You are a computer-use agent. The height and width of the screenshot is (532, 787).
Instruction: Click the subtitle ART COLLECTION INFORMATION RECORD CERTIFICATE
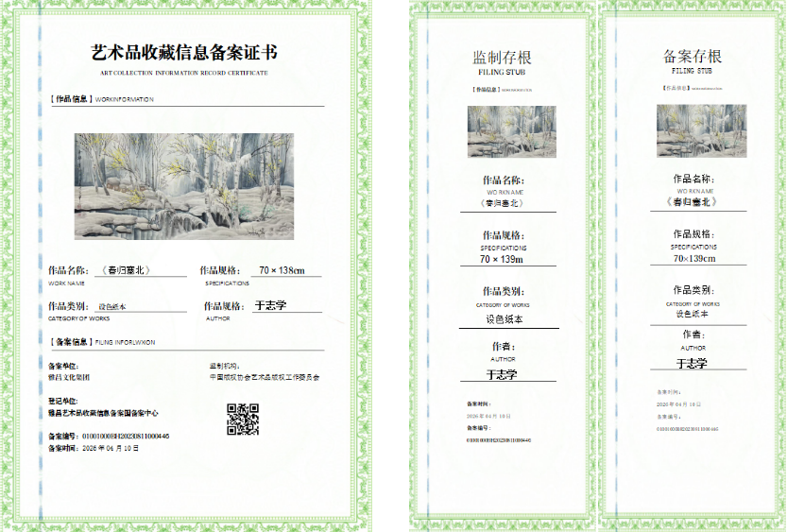click(x=184, y=74)
